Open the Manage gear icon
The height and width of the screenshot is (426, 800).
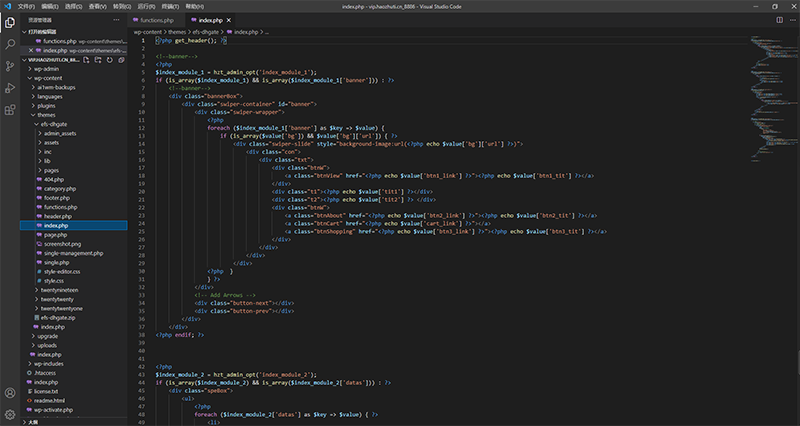pos(10,414)
